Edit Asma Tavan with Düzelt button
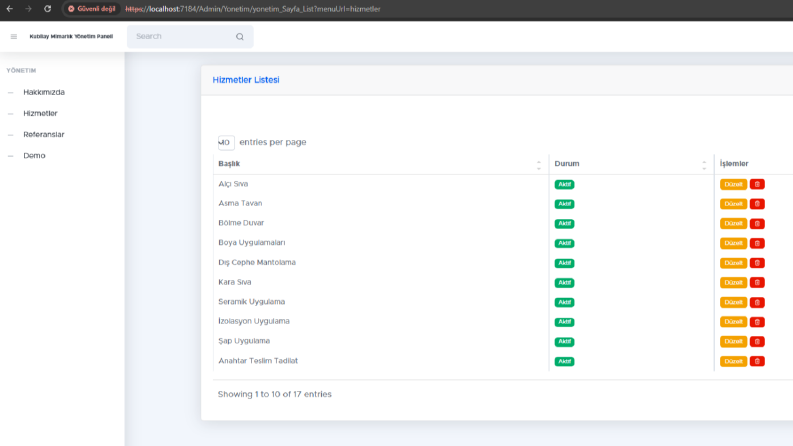Viewport: 793px width, 446px height. click(733, 204)
